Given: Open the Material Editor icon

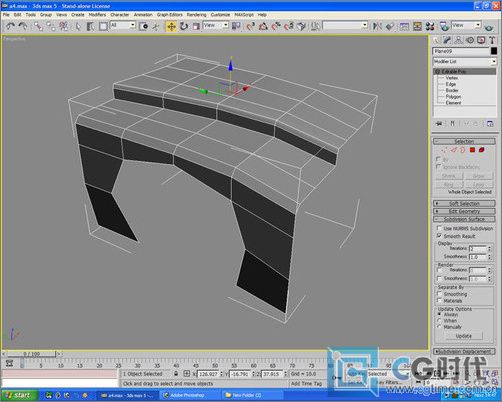Looking at the screenshot, I should pyautogui.click(x=430, y=26).
